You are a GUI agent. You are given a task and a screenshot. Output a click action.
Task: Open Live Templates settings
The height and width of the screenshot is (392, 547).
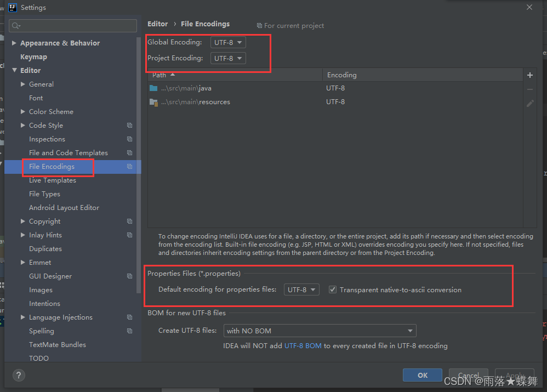52,180
